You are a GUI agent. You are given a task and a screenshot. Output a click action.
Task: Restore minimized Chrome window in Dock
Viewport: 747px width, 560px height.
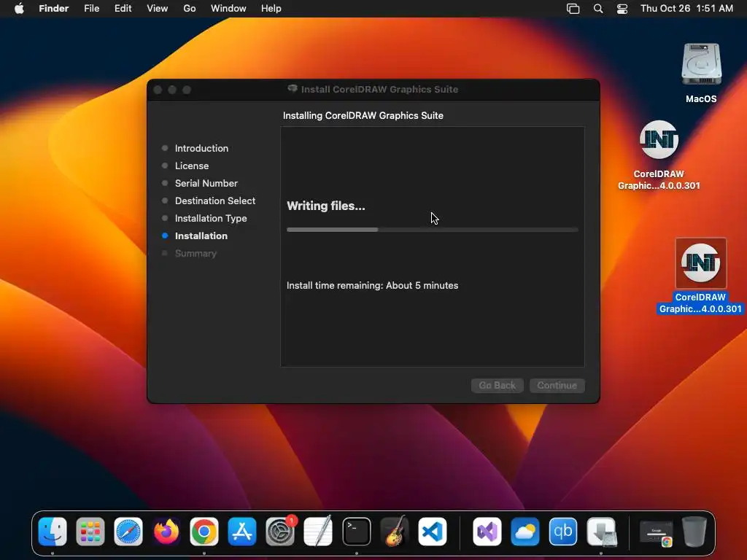pos(657,533)
